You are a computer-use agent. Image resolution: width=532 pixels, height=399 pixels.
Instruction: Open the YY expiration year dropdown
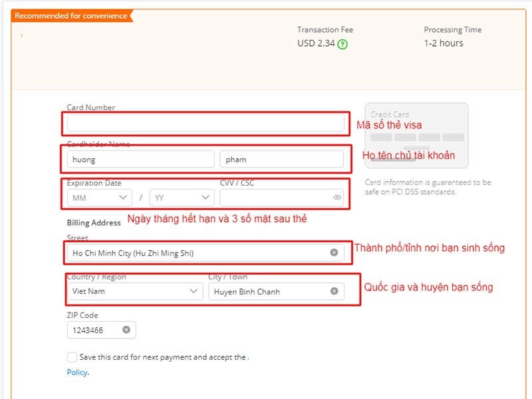point(182,198)
